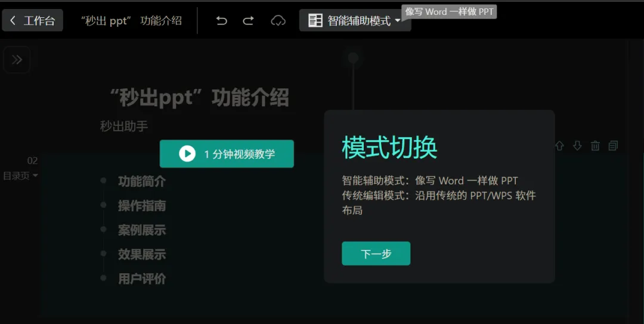The height and width of the screenshot is (324, 644).
Task: Select the 案例展示 outline item
Action: pyautogui.click(x=142, y=230)
